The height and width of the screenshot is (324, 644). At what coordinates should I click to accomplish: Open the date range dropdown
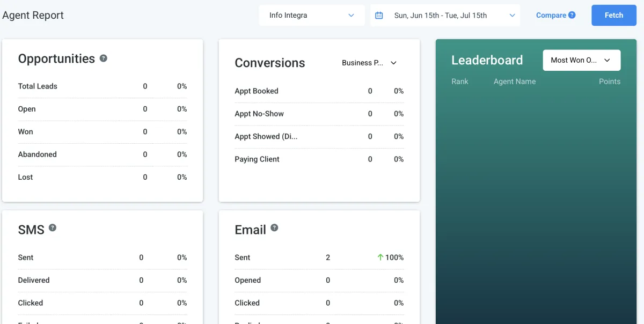pos(445,16)
